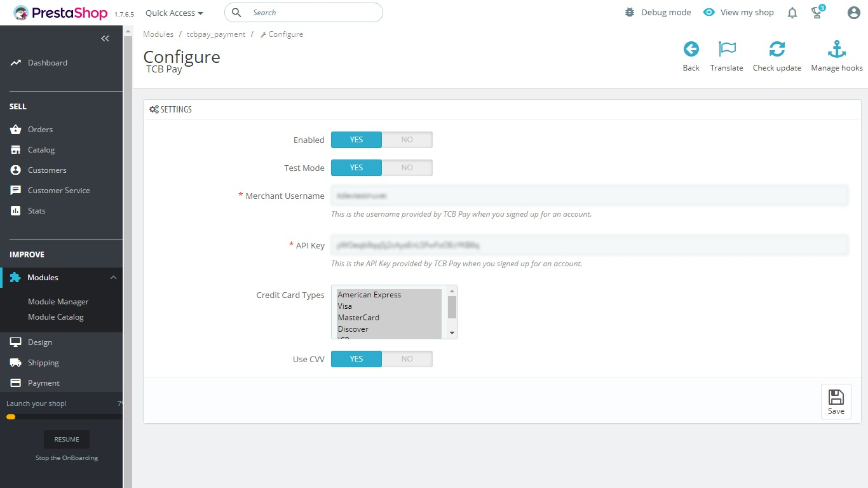Viewport: 868px width, 488px height.
Task: Click the search magnifier icon
Action: pyautogui.click(x=236, y=13)
